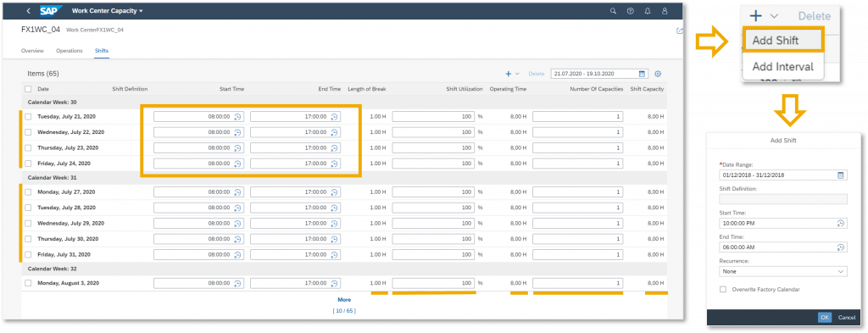
Task: Click Number Of Capacities field for Friday, July 24
Action: point(578,164)
